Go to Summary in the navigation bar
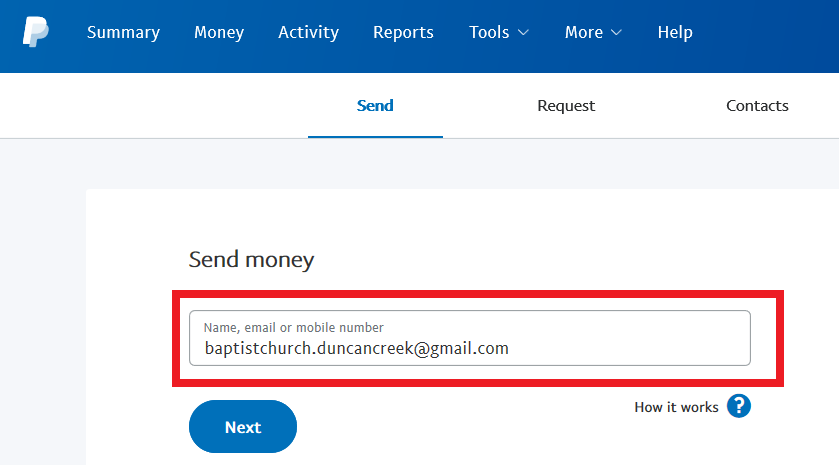Viewport: 839px width, 465px height. 124,33
